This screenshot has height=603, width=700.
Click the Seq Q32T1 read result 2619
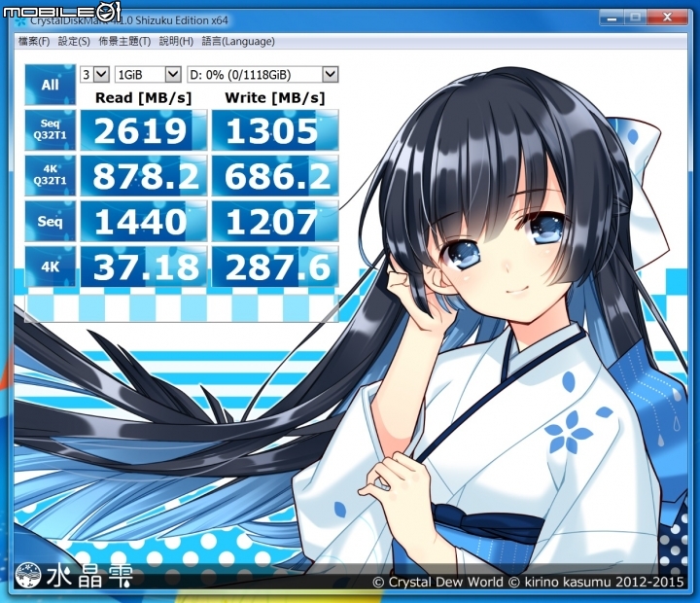[x=143, y=130]
